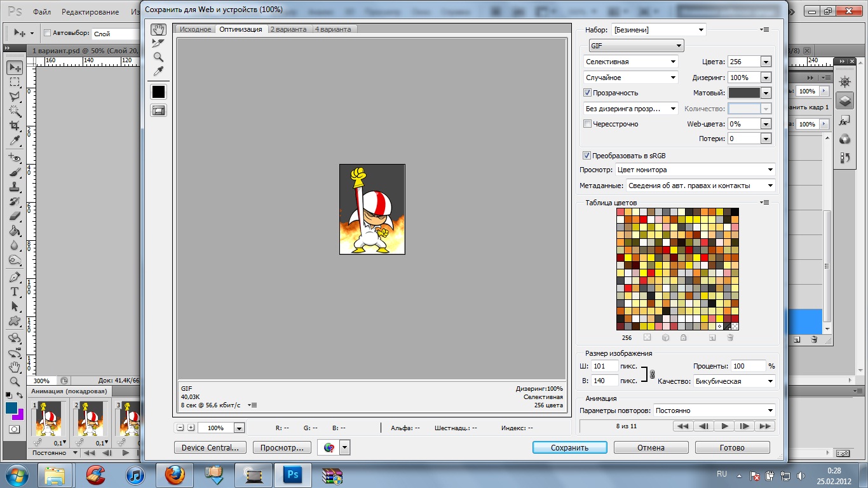
Task: Select the Magic Wand tool
Action: 15,111
